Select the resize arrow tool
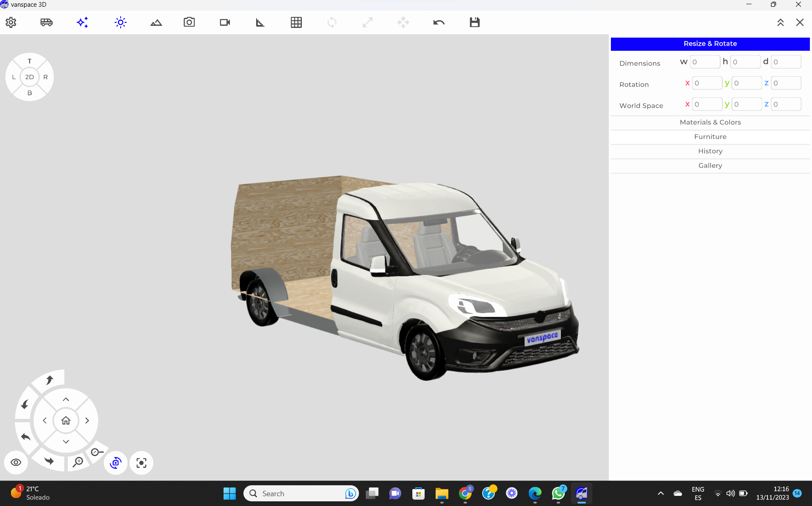Image resolution: width=812 pixels, height=506 pixels. (367, 22)
